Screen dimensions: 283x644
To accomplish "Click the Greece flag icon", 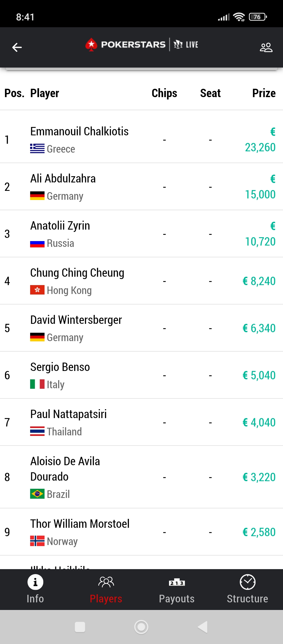I will tap(37, 148).
